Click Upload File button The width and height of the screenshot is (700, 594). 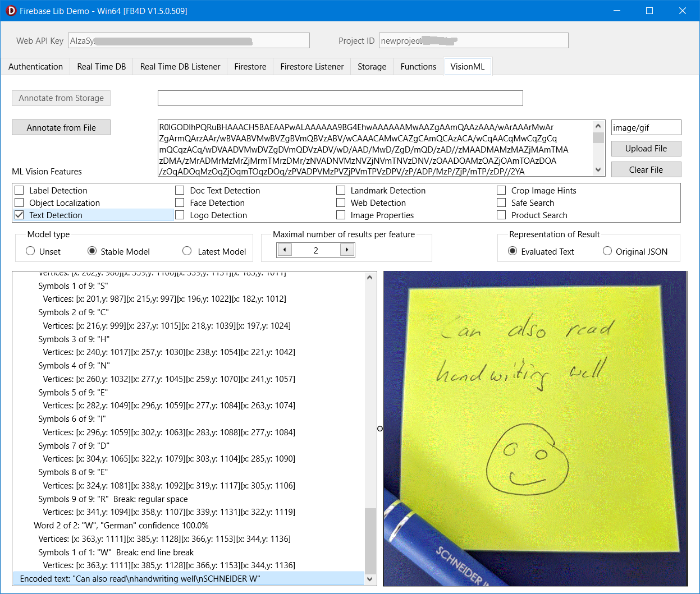coord(646,149)
